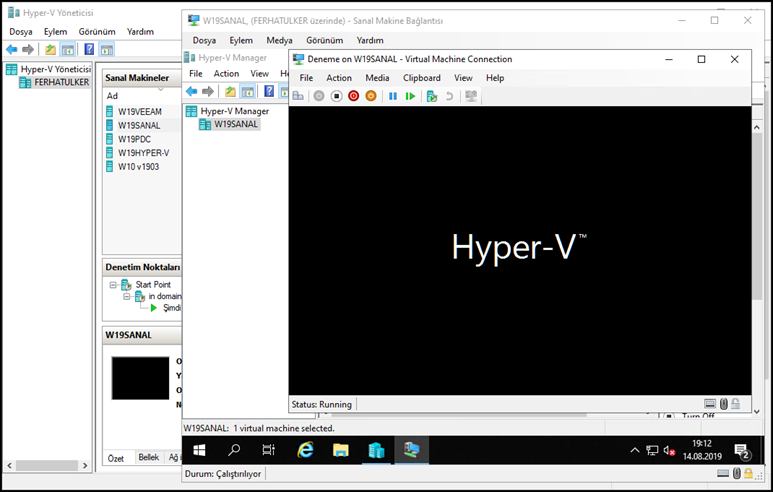Send Ctrl+Alt+Delete to Deneme VM
Viewport: 773px width, 492px height.
(298, 96)
